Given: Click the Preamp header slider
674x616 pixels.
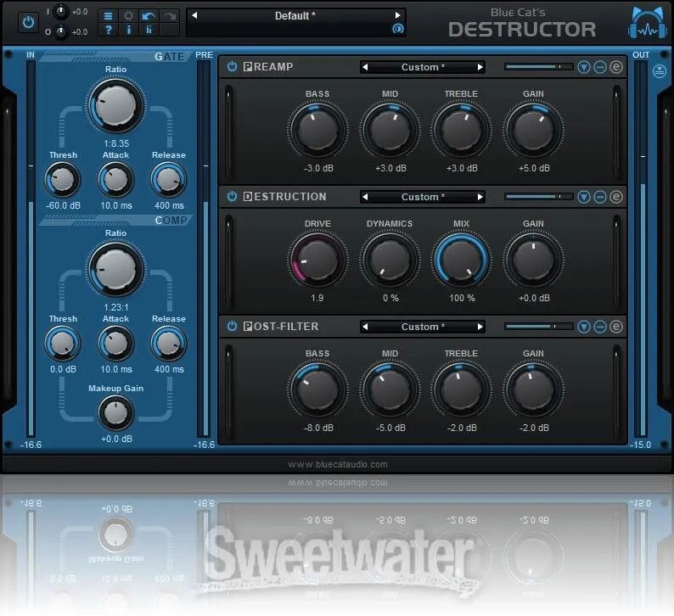Looking at the screenshot, I should pyautogui.click(x=538, y=67).
